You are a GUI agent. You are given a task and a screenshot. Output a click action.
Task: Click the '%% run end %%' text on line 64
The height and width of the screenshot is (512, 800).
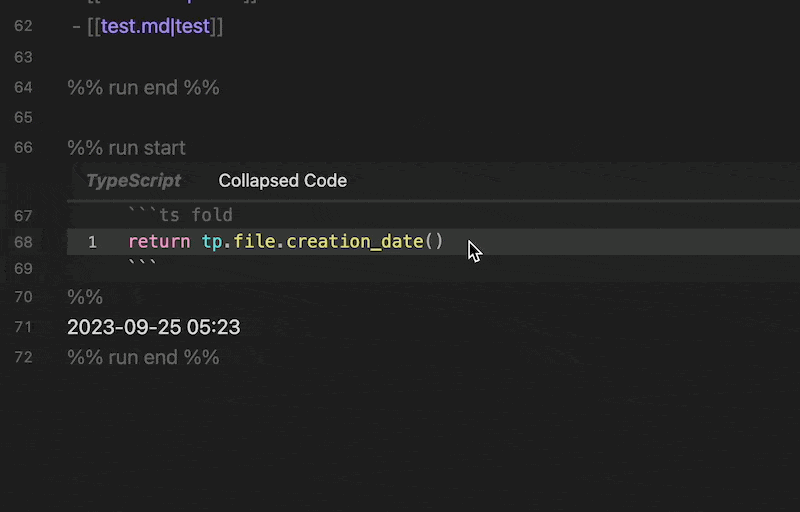point(143,88)
